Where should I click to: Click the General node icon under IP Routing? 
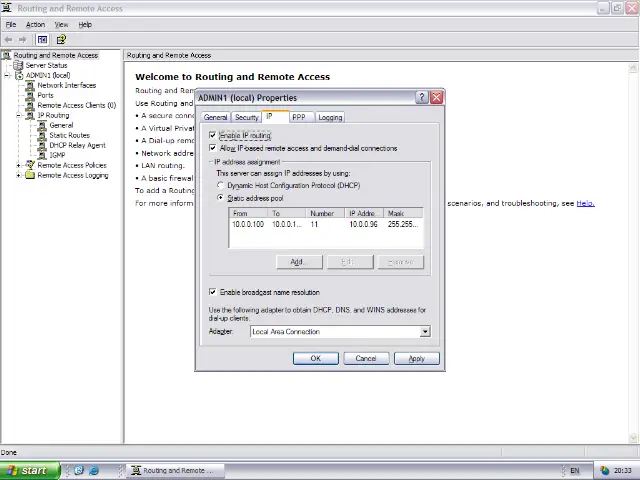tap(42, 125)
